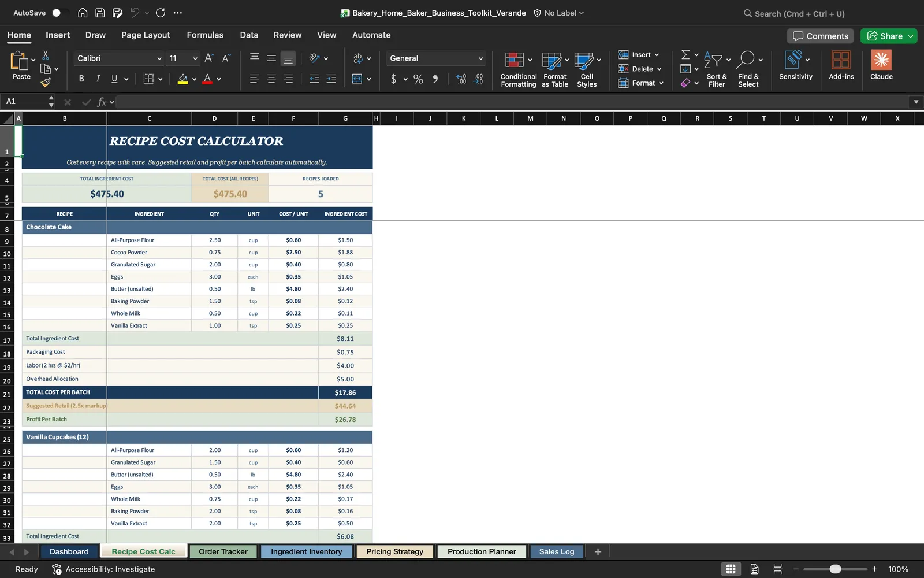Screen dimensions: 924x578
Task: Click the Comma Style icon
Action: (435, 79)
